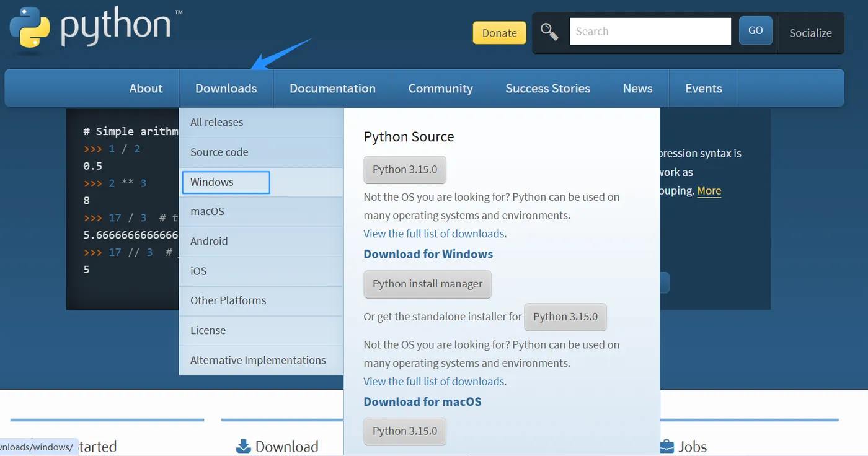Click the Python install manager button

428,284
